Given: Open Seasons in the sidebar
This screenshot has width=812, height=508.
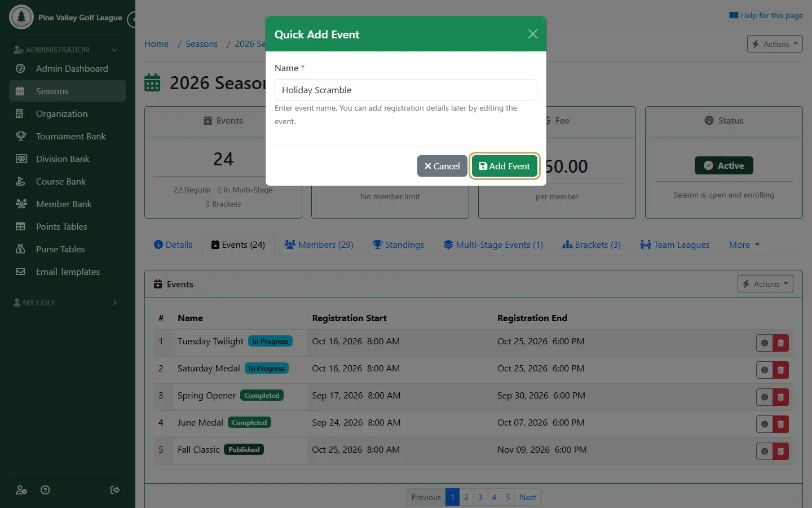Looking at the screenshot, I should coord(68,91).
